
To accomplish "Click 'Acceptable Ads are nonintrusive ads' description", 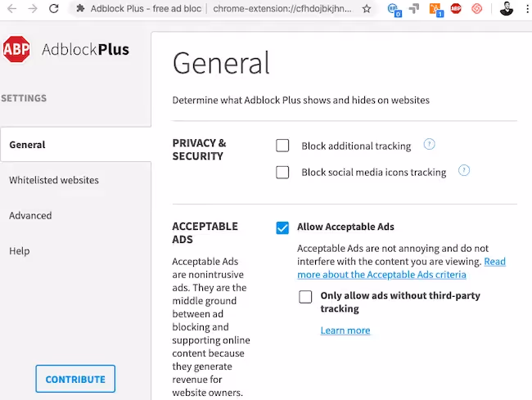I will [x=210, y=327].
